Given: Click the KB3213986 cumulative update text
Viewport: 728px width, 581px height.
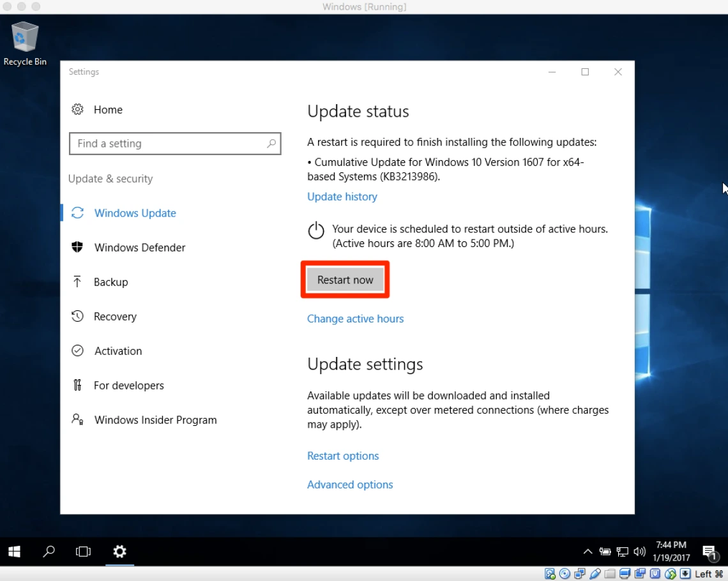Looking at the screenshot, I should pos(446,169).
